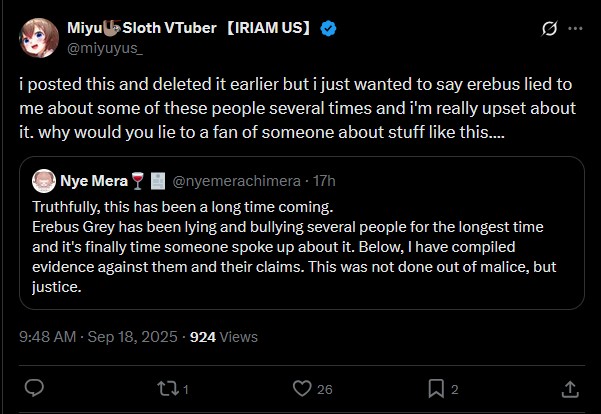The width and height of the screenshot is (601, 414).
Task: Open the share menu via the share icon
Action: tap(570, 387)
